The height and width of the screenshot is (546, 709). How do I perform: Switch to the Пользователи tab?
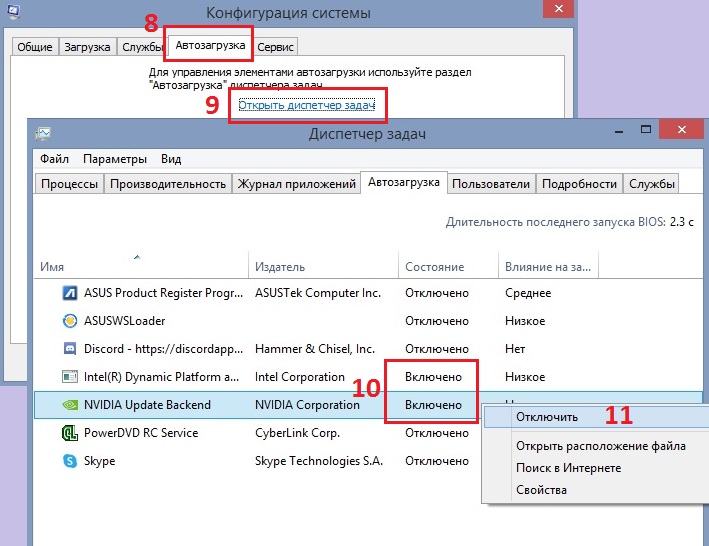(x=491, y=184)
